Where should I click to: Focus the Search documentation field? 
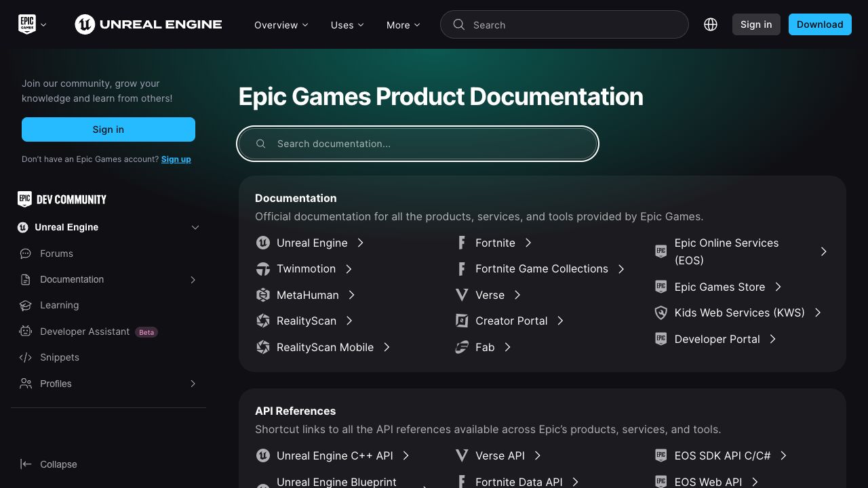click(x=418, y=144)
